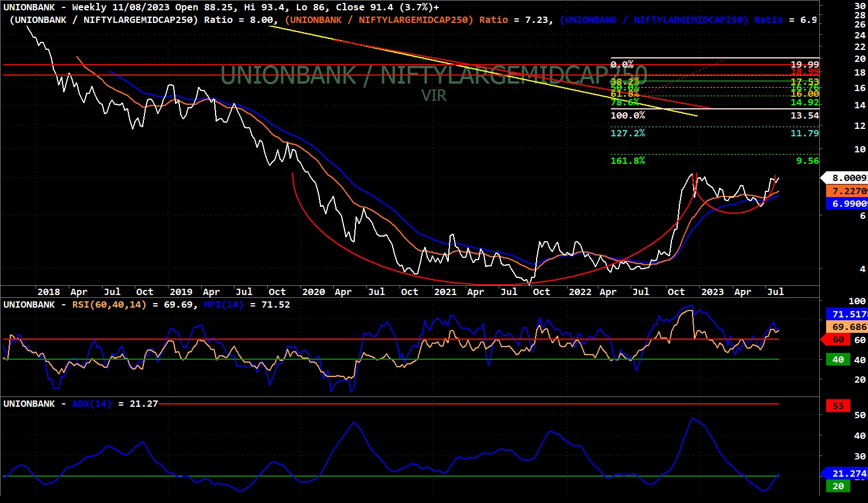Click the 24 value on price axis
Image resolution: width=868 pixels, height=503 pixels.
coord(860,36)
